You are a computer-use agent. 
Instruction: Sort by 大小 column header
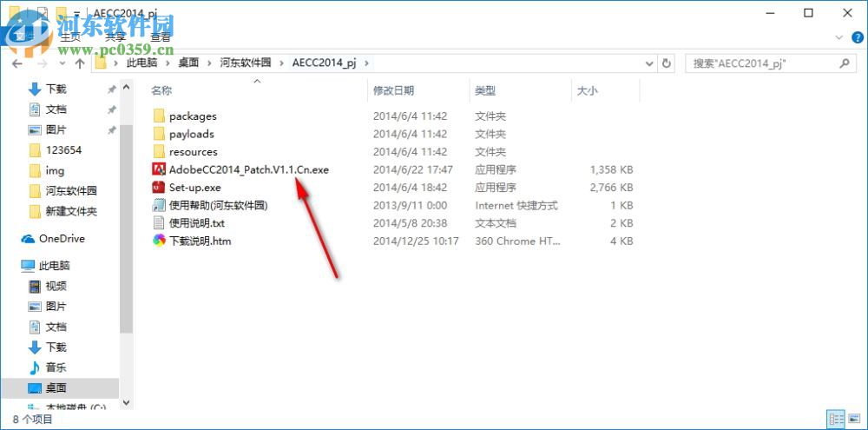pyautogui.click(x=587, y=91)
